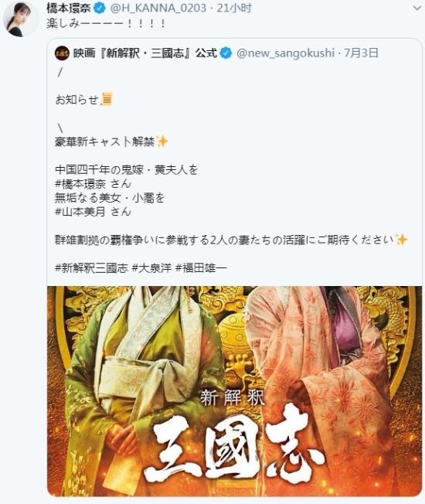
Task: Click the 映画『新解釈・三國志』公式 account name
Action: click(x=145, y=53)
